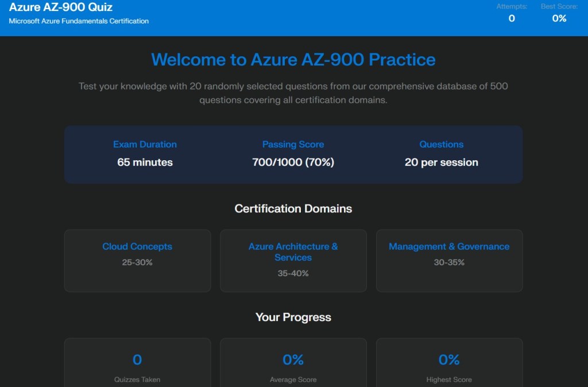Open the Management & Governance domain card
The height and width of the screenshot is (387, 588).
(x=449, y=260)
